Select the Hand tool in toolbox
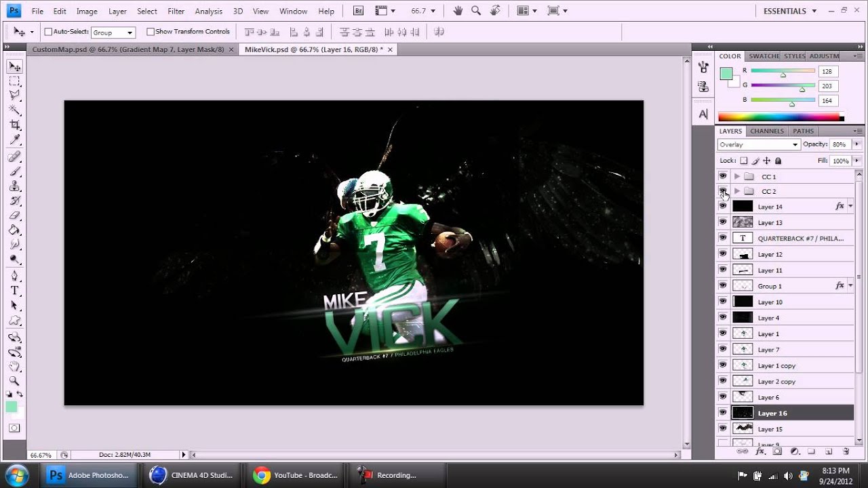This screenshot has height=488, width=868. pos(14,367)
